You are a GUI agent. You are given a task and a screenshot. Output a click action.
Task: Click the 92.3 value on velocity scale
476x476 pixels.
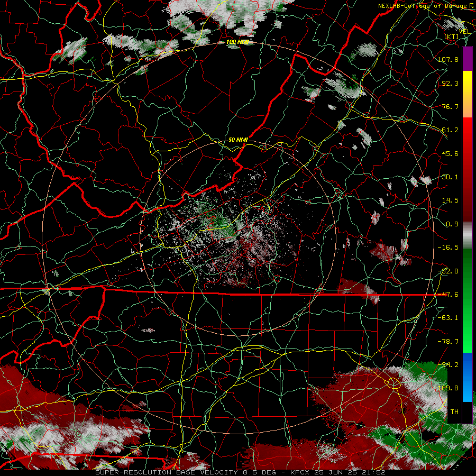[x=450, y=83]
